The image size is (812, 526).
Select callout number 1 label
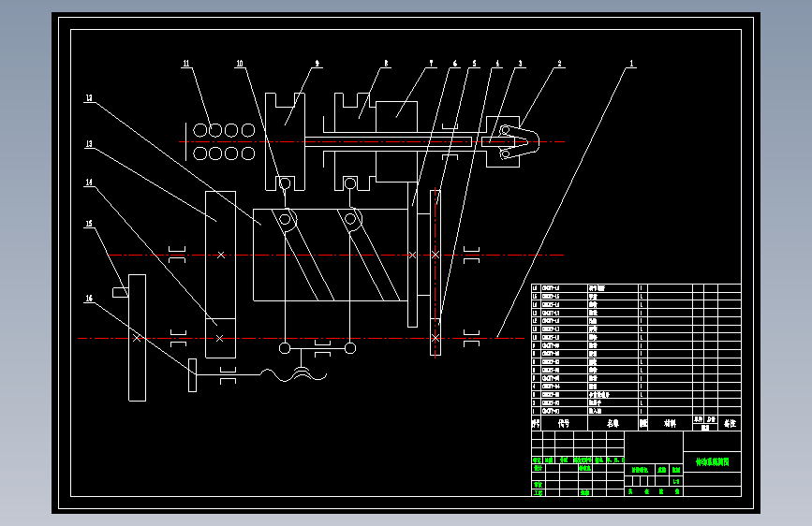631,63
